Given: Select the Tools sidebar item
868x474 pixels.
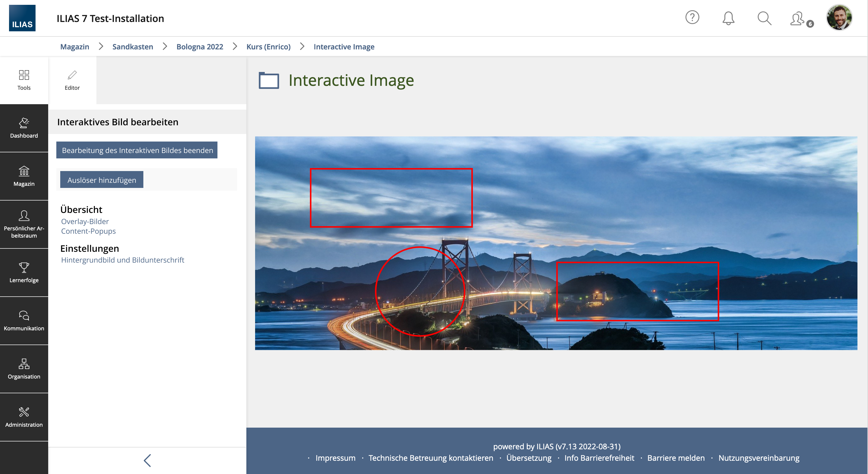Looking at the screenshot, I should pos(24,80).
